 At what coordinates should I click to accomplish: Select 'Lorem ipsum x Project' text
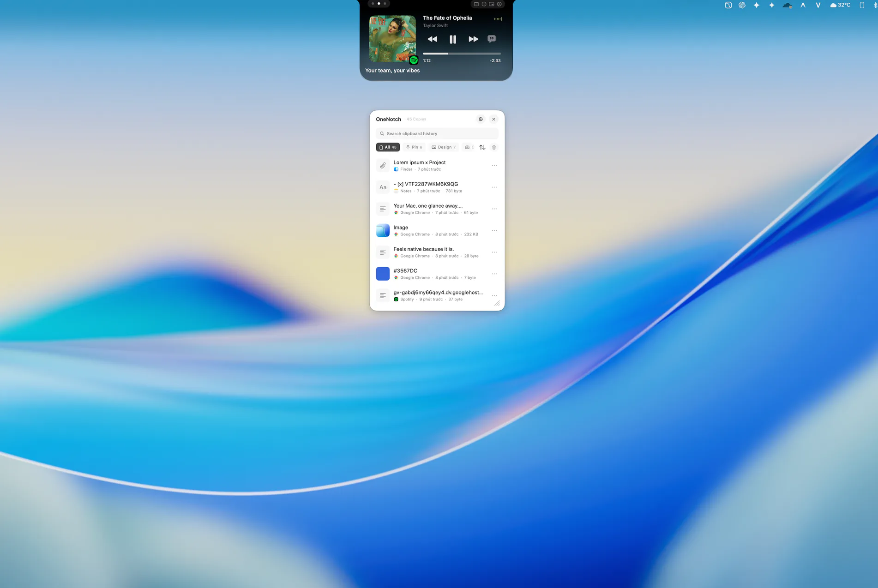[419, 162]
